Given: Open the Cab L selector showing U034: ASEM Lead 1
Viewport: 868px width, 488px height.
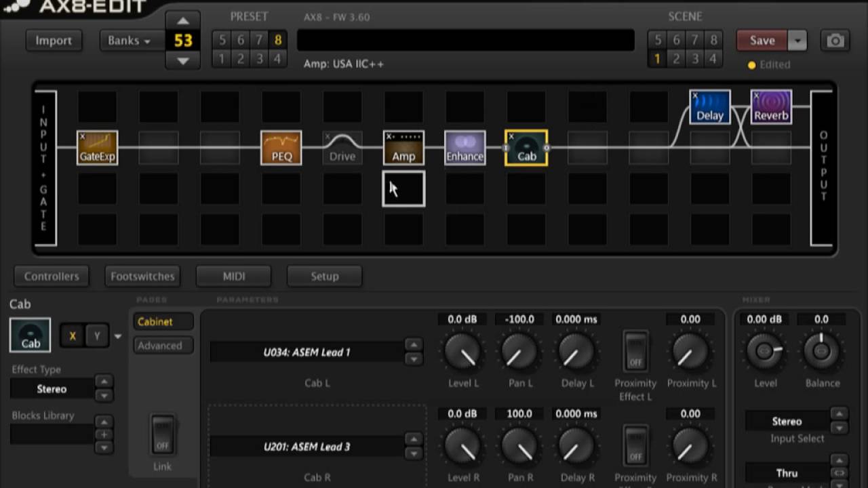Looking at the screenshot, I should 307,352.
